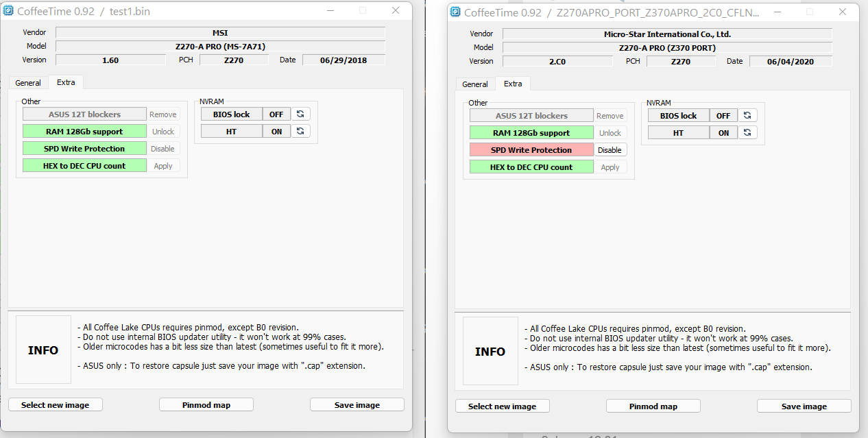Click HEX to DEC CPU count in test1.bin

point(84,166)
